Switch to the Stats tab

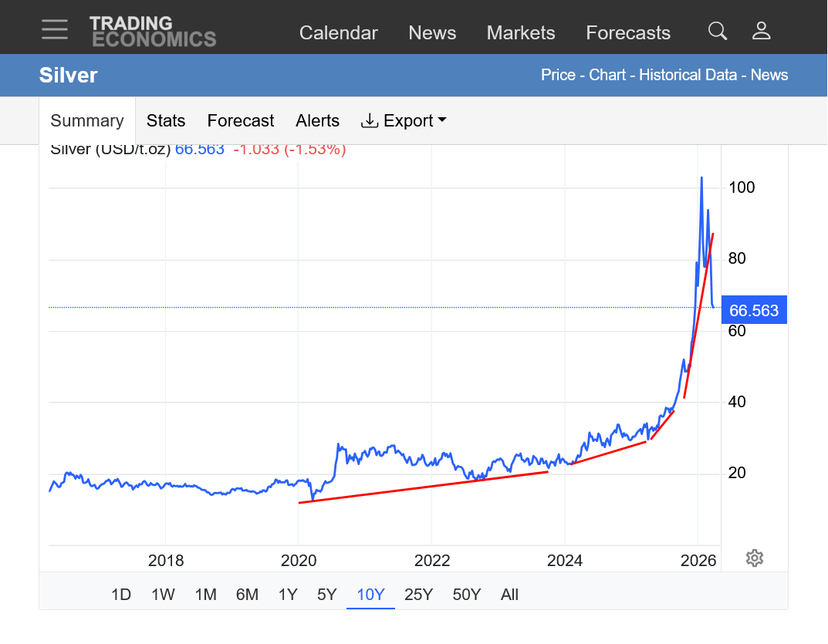[x=166, y=121]
